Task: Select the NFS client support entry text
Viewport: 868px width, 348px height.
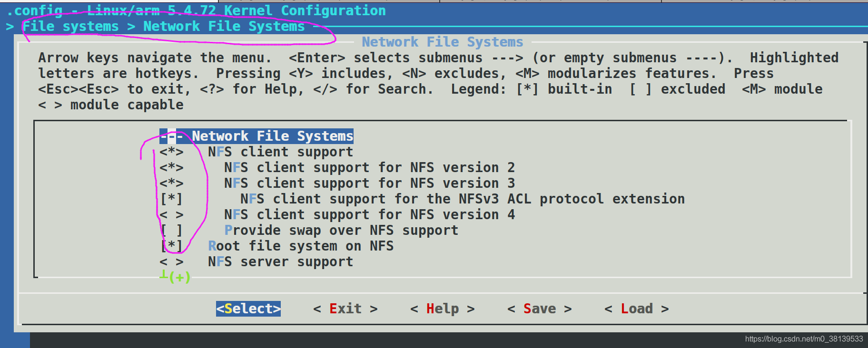Action: (280, 152)
